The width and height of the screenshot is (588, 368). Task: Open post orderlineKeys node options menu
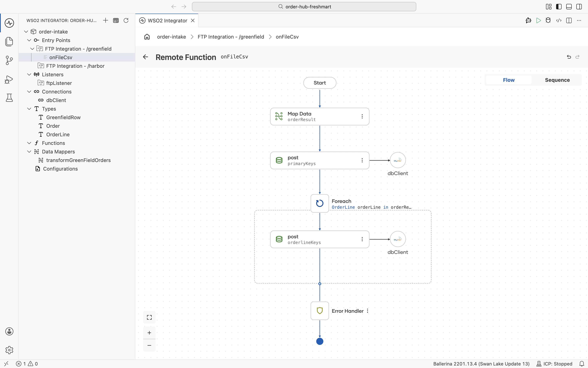pyautogui.click(x=362, y=239)
